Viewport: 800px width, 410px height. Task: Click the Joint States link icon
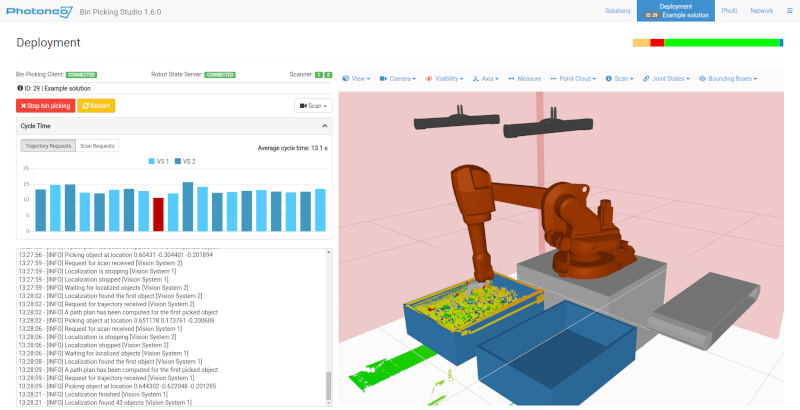coord(646,79)
